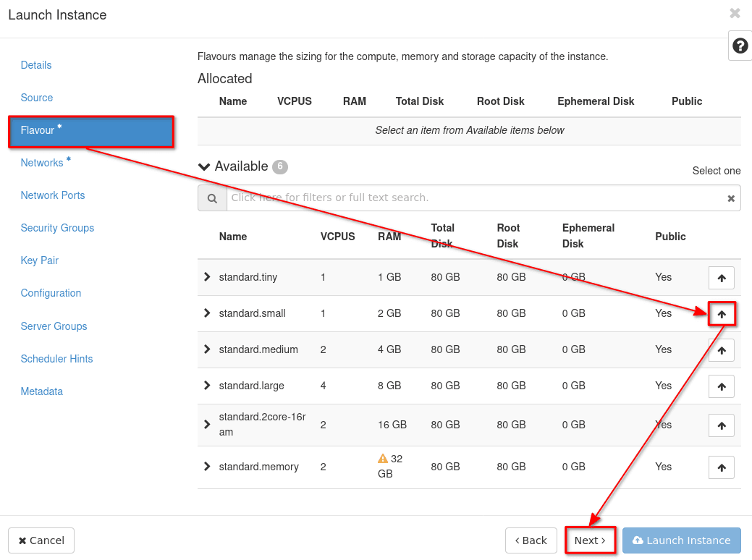Open the help question mark icon

pos(740,46)
